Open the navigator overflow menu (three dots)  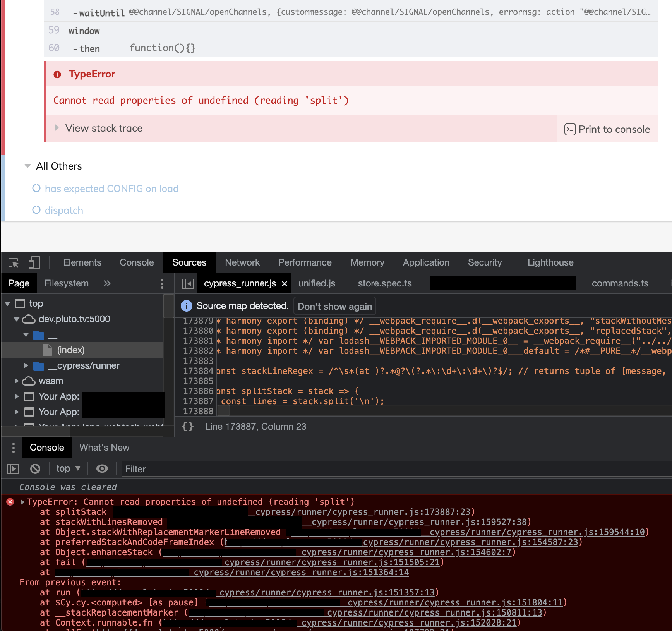click(x=162, y=283)
